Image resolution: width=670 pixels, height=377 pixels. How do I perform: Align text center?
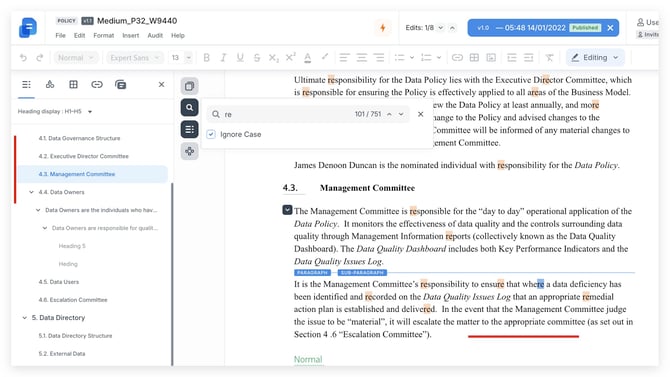pyautogui.click(x=361, y=58)
